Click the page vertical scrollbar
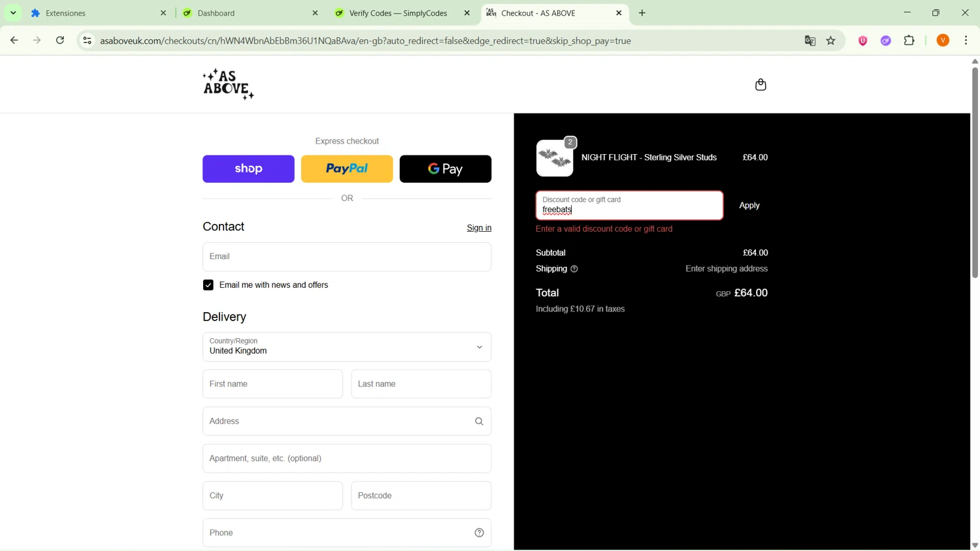The image size is (980, 551). pos(975,173)
